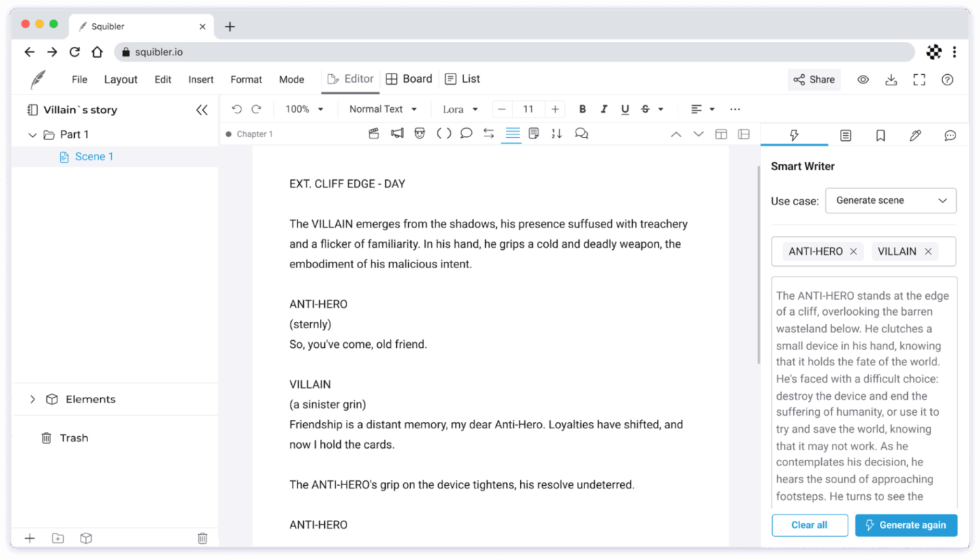Collapse the Part 1 folder
Screen dimensions: 980x560
click(31, 133)
